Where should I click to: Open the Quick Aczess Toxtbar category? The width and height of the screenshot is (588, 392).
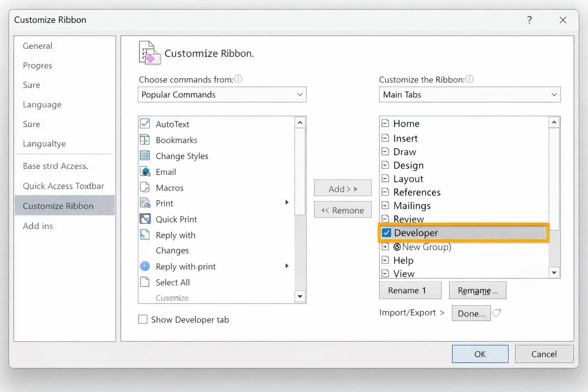[64, 186]
